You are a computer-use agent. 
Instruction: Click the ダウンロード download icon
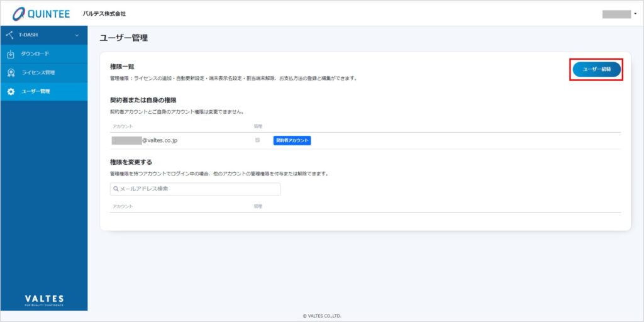(11, 54)
